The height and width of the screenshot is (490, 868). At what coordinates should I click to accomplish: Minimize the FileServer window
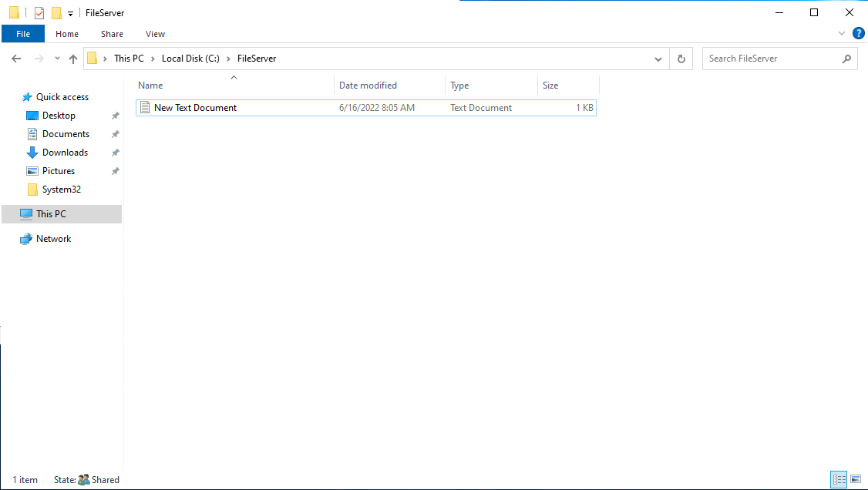[x=779, y=13]
